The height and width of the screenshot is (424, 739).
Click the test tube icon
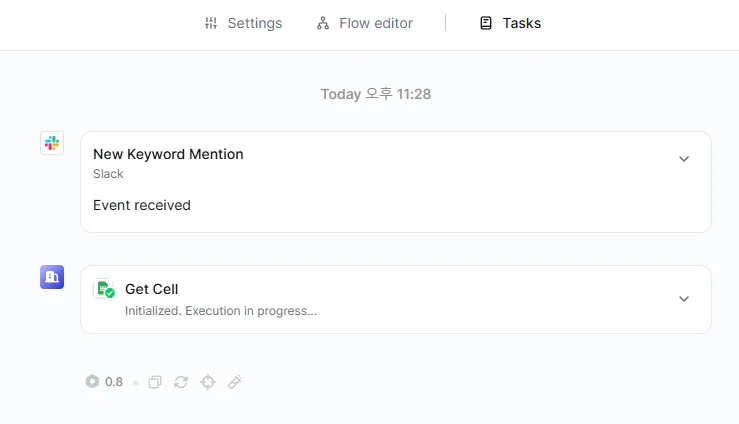[235, 382]
